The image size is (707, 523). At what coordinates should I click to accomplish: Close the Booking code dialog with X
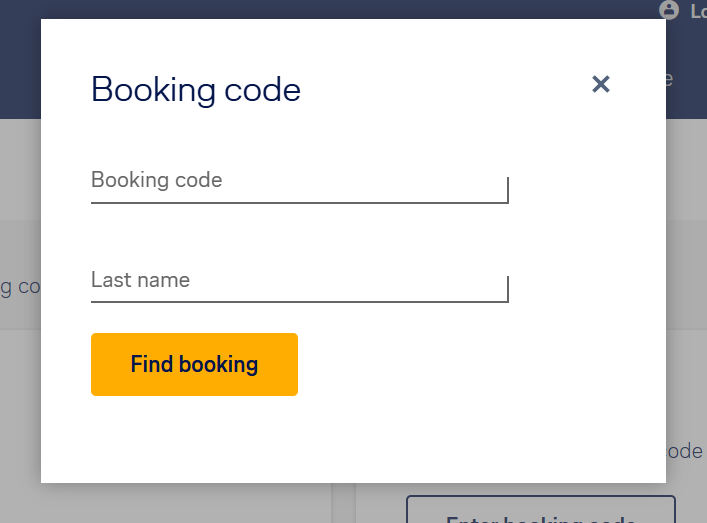[x=601, y=84]
